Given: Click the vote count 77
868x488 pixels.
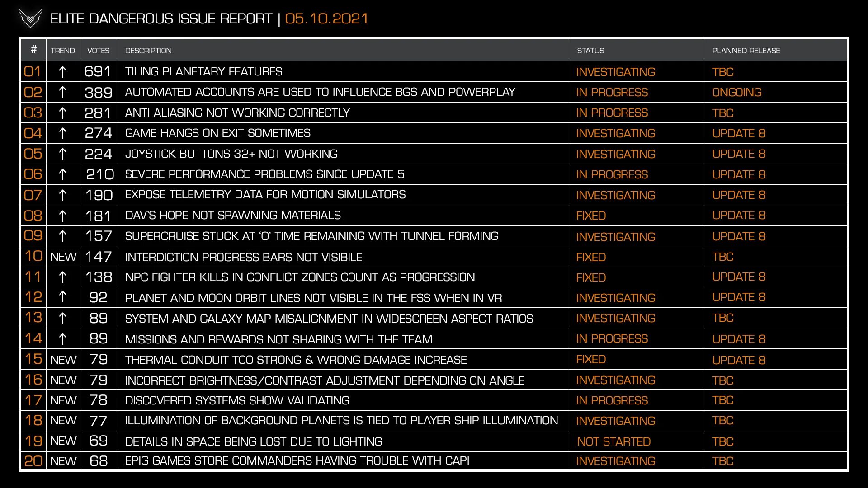Looking at the screenshot, I should tap(99, 421).
